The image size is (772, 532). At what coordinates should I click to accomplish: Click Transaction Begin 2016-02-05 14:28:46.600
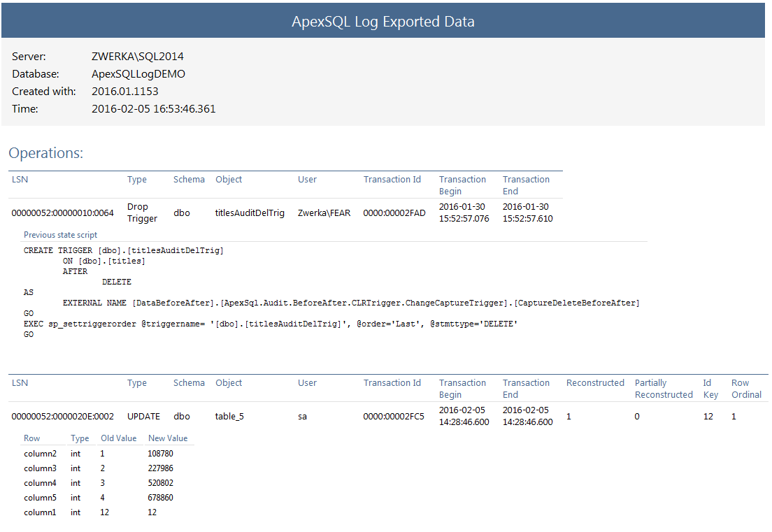coord(464,417)
